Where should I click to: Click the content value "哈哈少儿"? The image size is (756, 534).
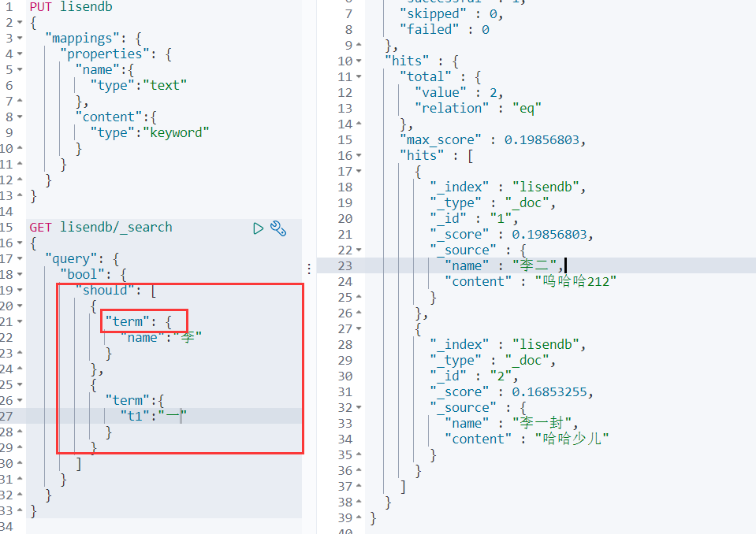[572, 439]
